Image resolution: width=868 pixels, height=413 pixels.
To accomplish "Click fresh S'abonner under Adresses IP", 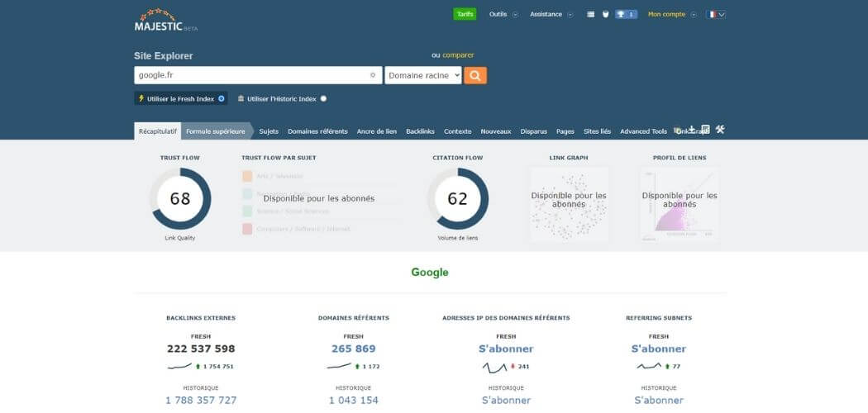I will tap(506, 349).
